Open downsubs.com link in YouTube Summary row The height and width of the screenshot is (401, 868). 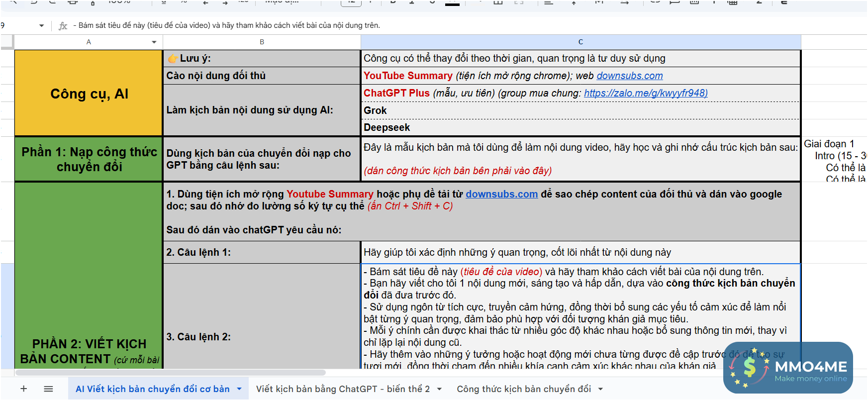tap(629, 76)
